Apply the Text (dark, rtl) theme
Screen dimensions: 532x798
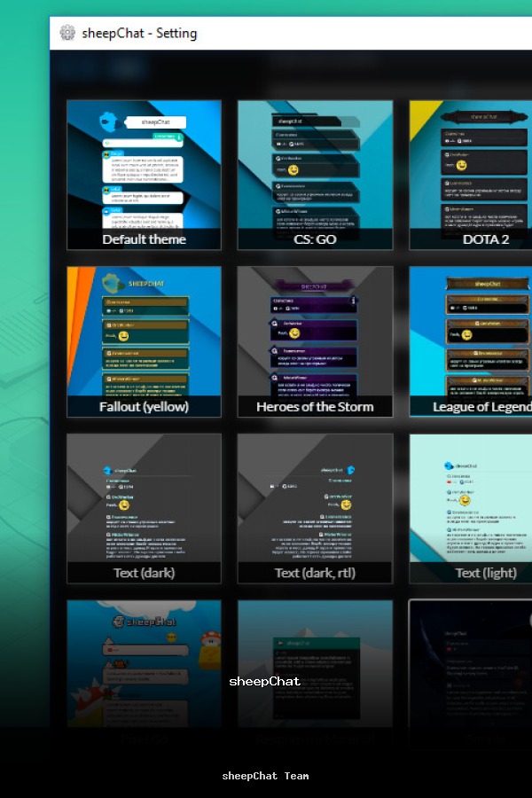(x=315, y=508)
